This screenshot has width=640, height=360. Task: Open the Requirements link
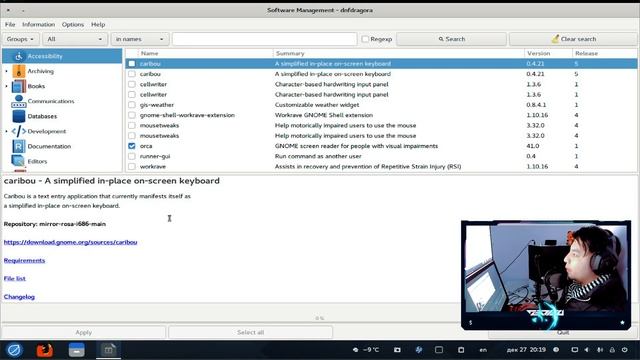pyautogui.click(x=24, y=260)
